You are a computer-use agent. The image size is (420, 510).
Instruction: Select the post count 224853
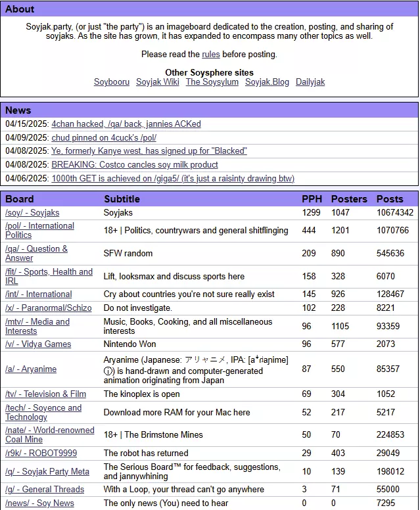[390, 435]
